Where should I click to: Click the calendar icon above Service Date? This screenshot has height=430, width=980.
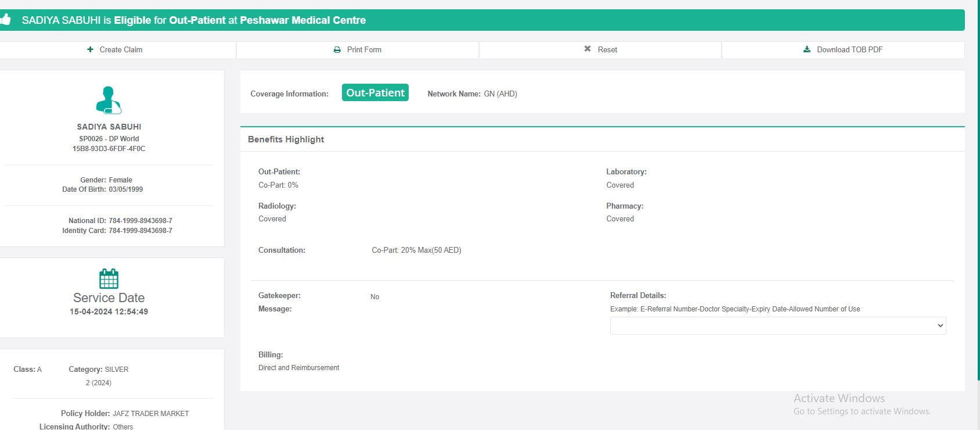[109, 279]
